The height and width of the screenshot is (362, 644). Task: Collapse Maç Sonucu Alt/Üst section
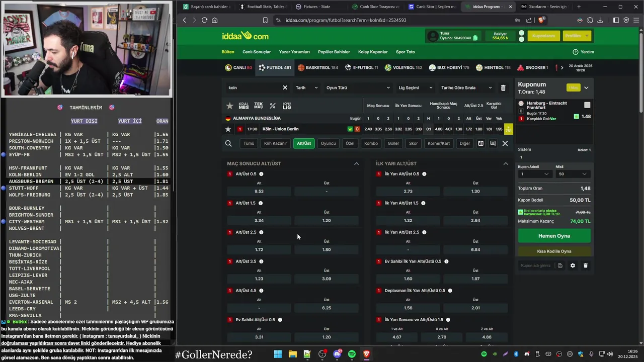tap(356, 163)
